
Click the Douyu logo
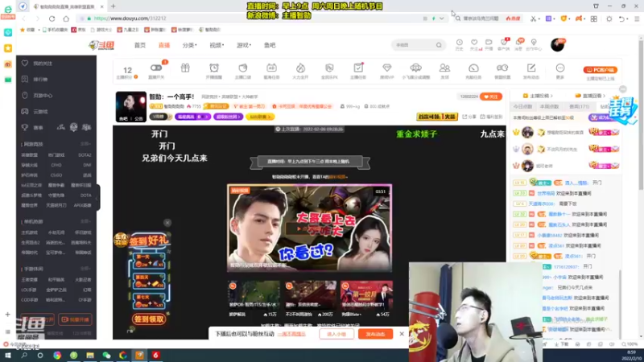pos(101,45)
